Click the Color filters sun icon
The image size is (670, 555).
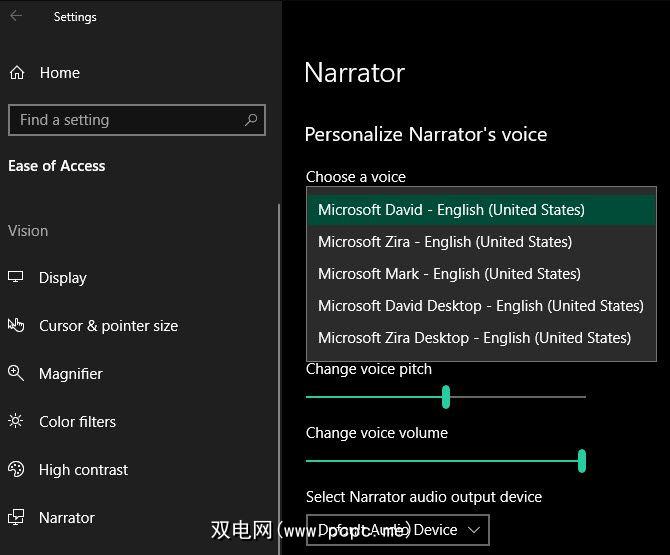[x=16, y=422]
